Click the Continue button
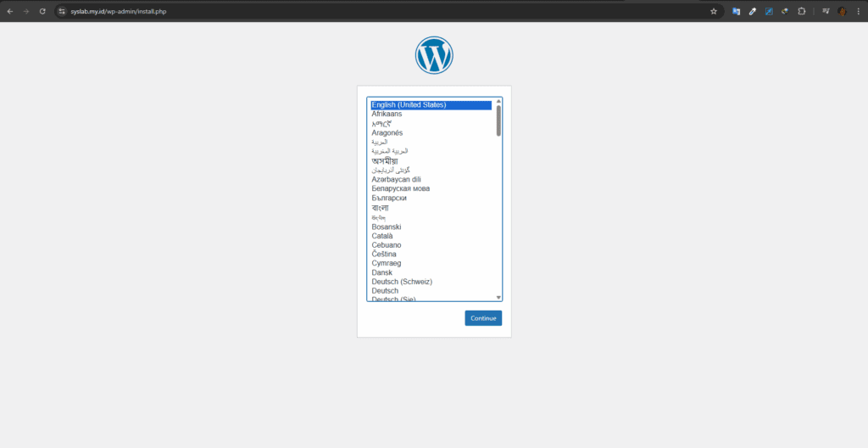Screen dimensions: 868x448 pyautogui.click(x=483, y=318)
